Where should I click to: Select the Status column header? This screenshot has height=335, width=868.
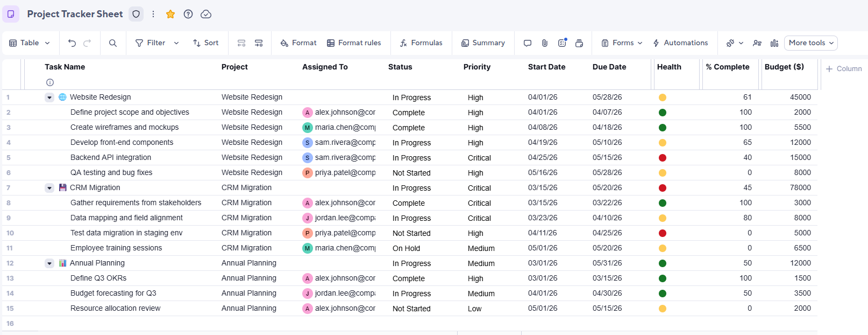coord(400,67)
